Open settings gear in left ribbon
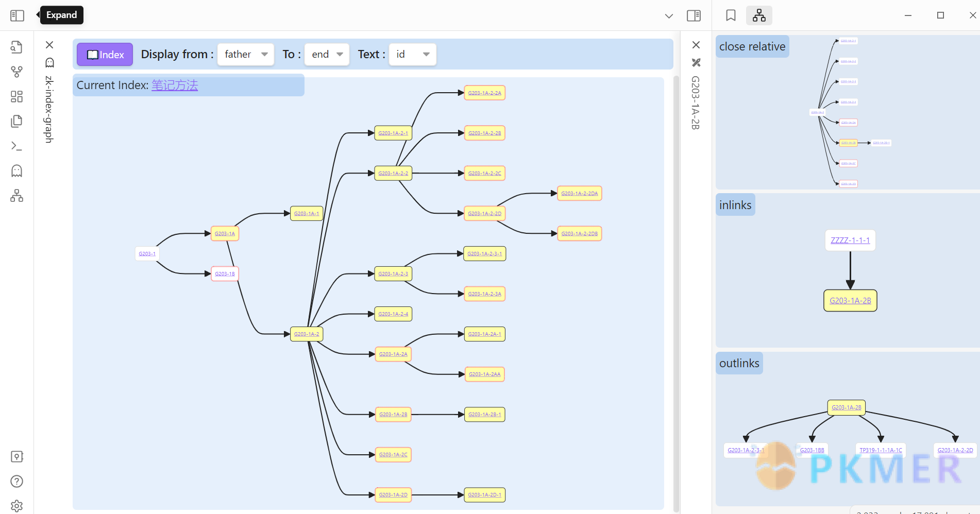 point(17,505)
